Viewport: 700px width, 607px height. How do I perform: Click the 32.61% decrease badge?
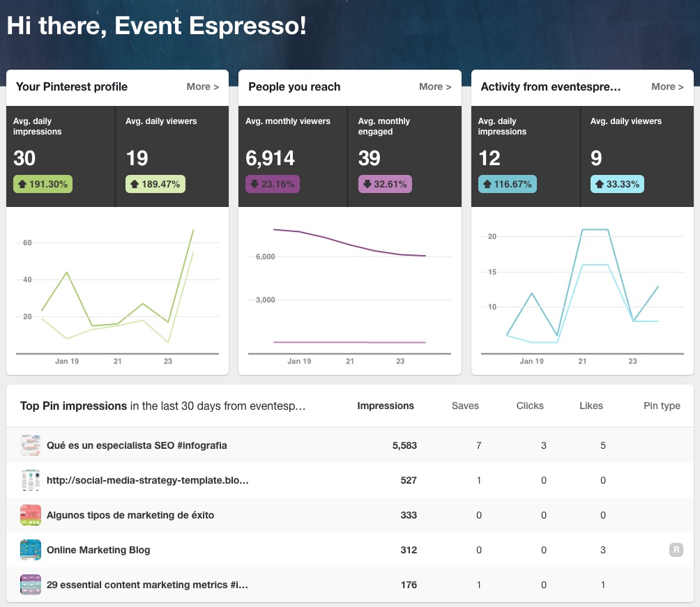pos(385,184)
